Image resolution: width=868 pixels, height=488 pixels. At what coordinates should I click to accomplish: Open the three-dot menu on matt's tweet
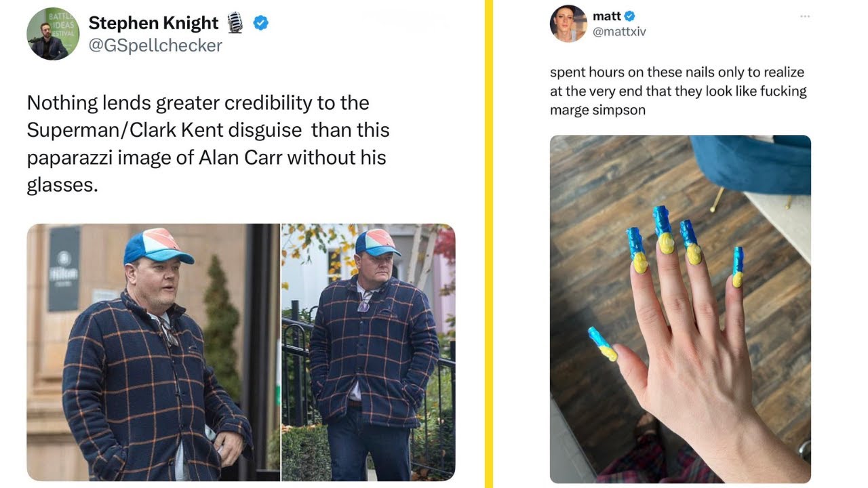tap(805, 16)
